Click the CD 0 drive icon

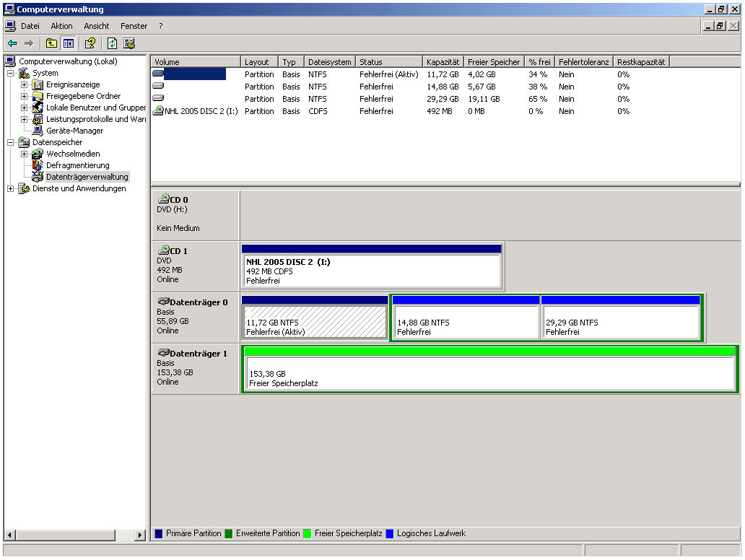point(164,199)
